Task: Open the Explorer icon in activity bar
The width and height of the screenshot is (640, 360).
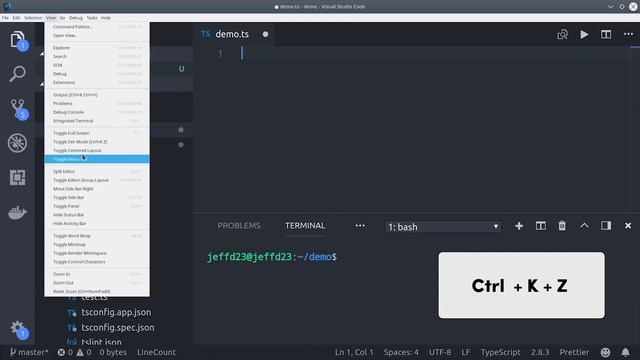Action: [x=18, y=40]
